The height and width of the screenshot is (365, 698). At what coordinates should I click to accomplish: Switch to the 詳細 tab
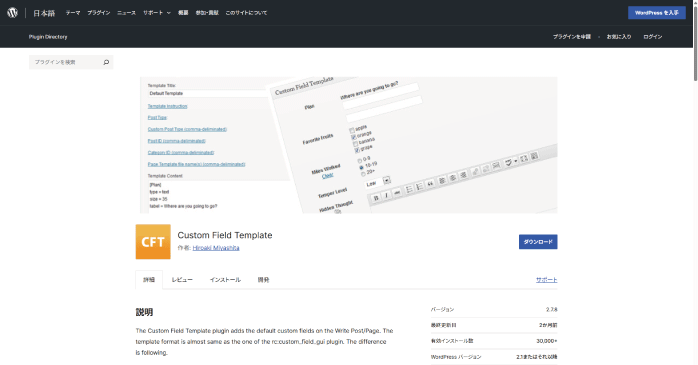[149, 280]
